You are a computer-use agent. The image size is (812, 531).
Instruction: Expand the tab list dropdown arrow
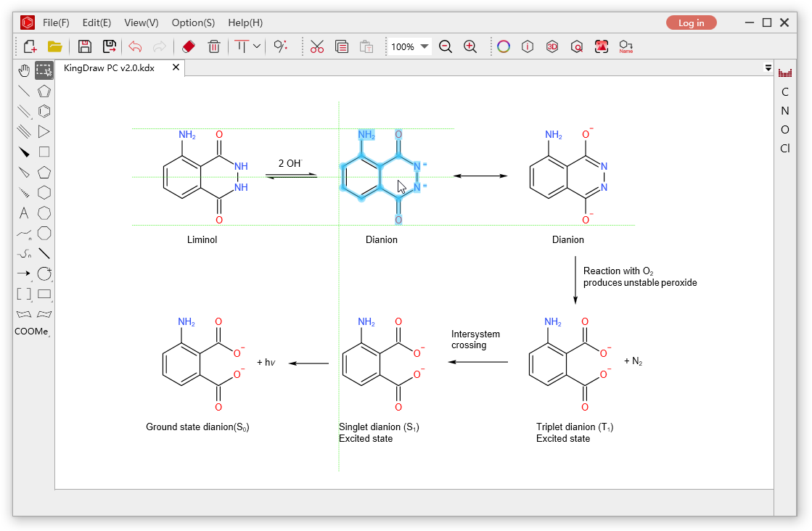[x=768, y=67]
